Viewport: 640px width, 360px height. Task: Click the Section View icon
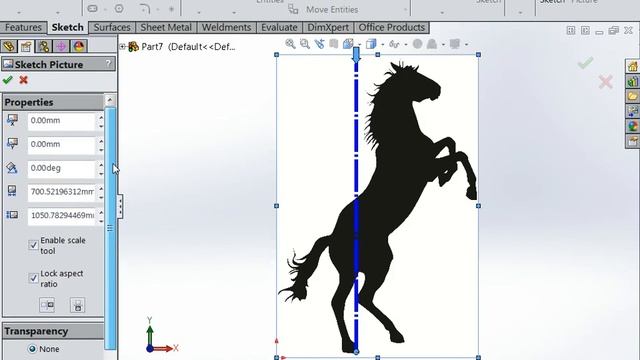click(333, 44)
